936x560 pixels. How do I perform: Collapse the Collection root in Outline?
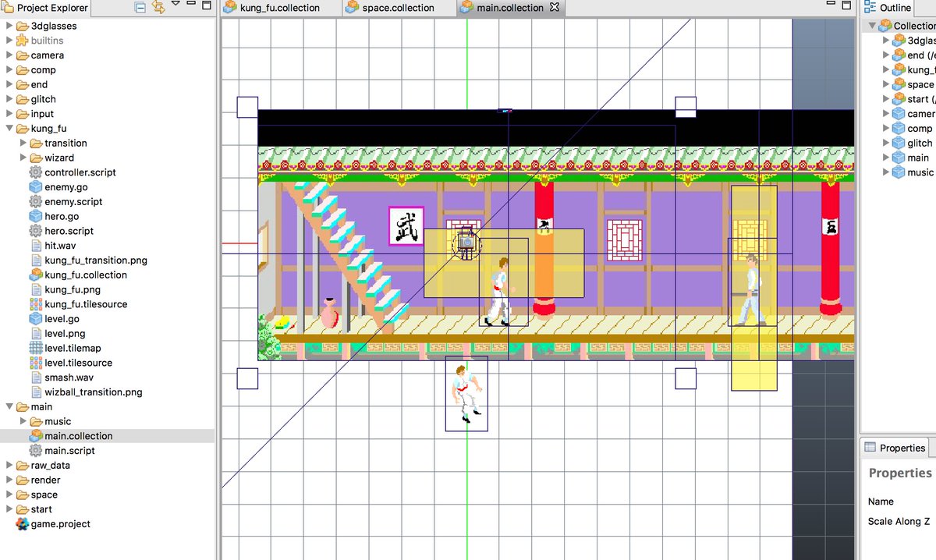(x=872, y=26)
